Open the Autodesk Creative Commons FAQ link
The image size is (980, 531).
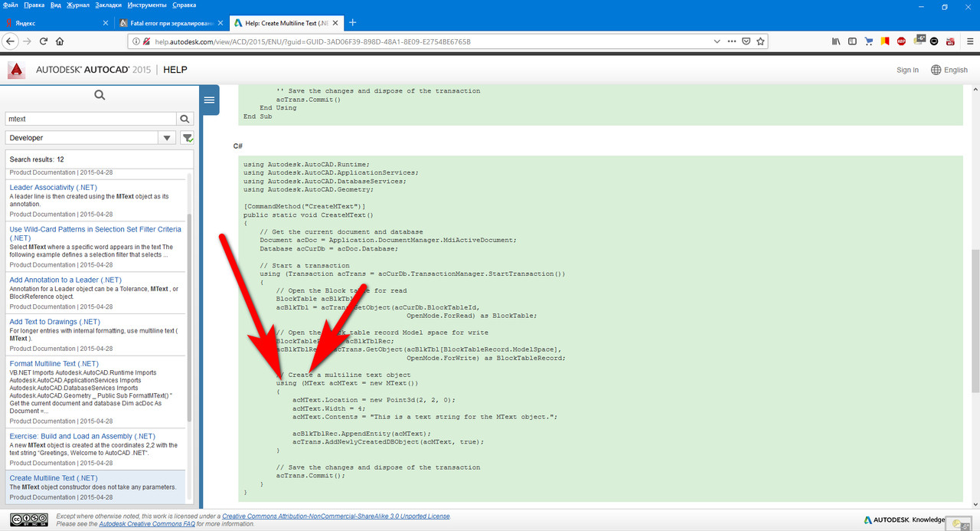pyautogui.click(x=147, y=524)
